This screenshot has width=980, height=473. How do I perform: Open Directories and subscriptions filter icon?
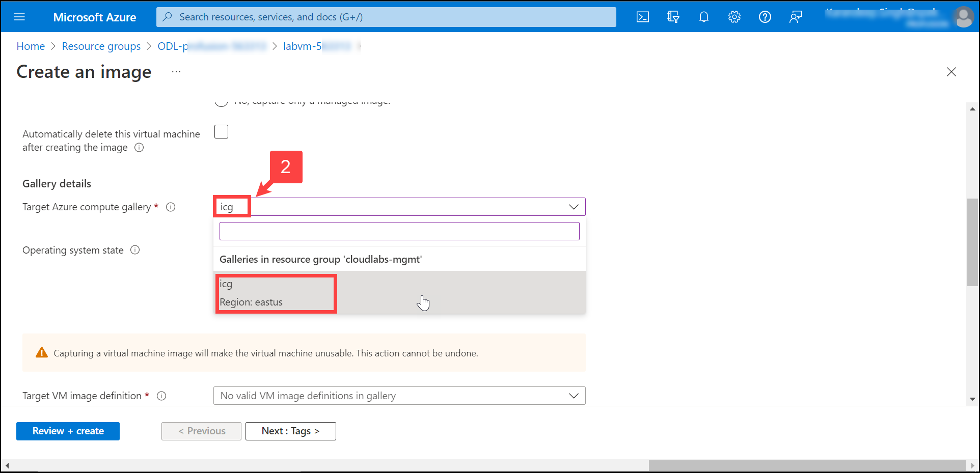[x=673, y=17]
